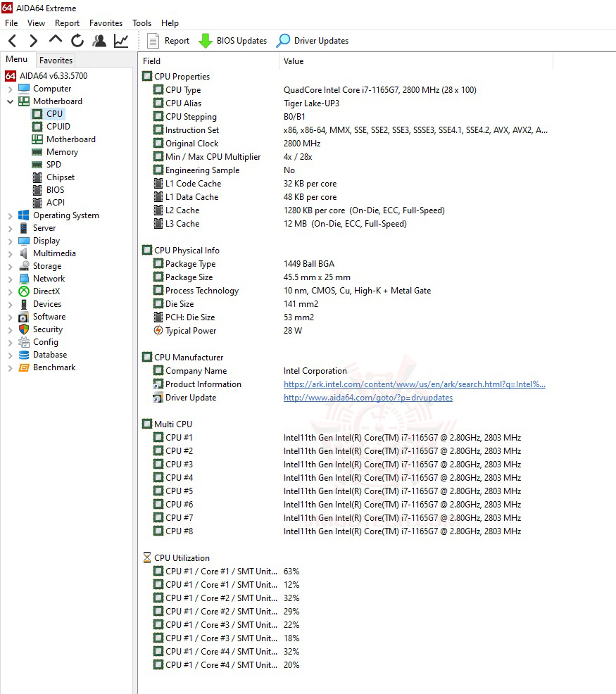Image resolution: width=616 pixels, height=694 pixels.
Task: Click the Software icon in tree
Action: [x=24, y=317]
